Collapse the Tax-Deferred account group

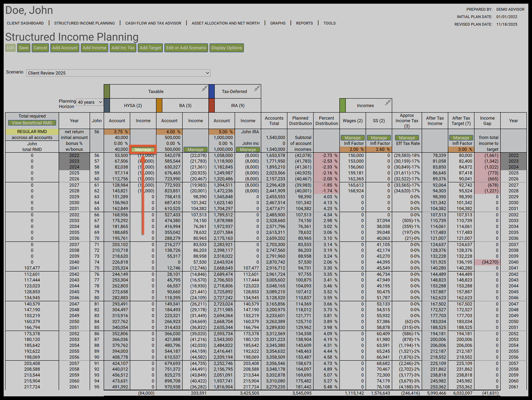pos(257,88)
